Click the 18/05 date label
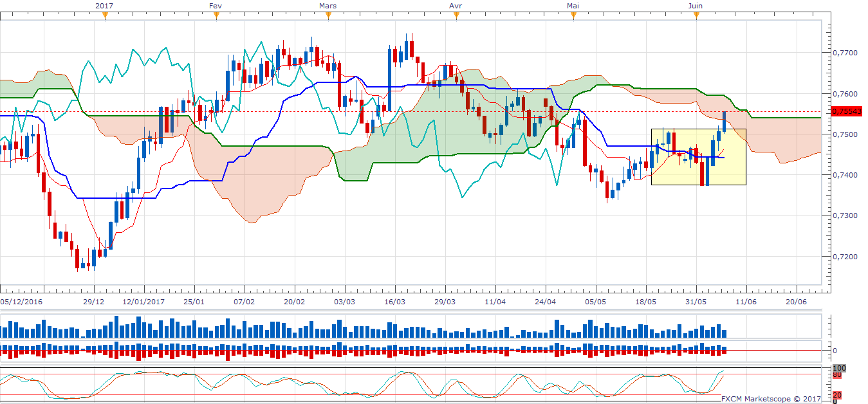The height and width of the screenshot is (404, 868). coord(646,300)
